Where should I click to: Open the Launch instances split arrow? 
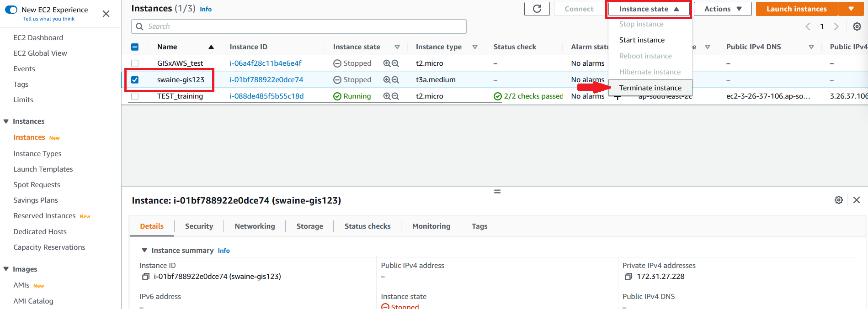(851, 9)
